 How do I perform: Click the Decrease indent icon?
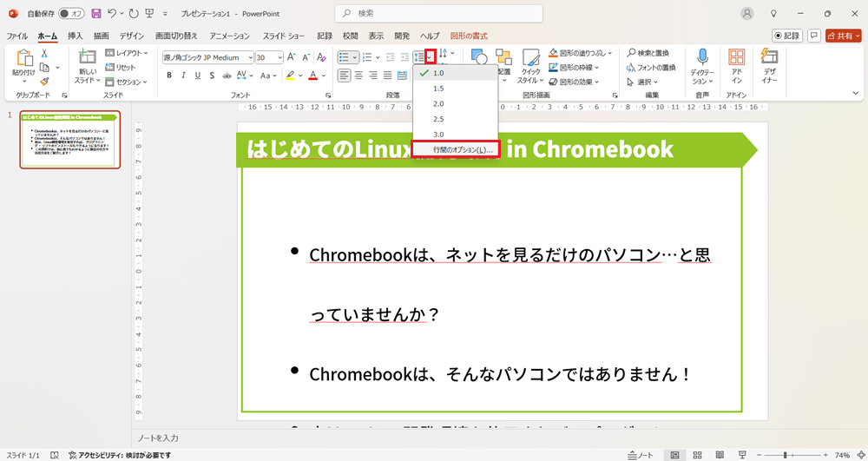click(x=390, y=57)
